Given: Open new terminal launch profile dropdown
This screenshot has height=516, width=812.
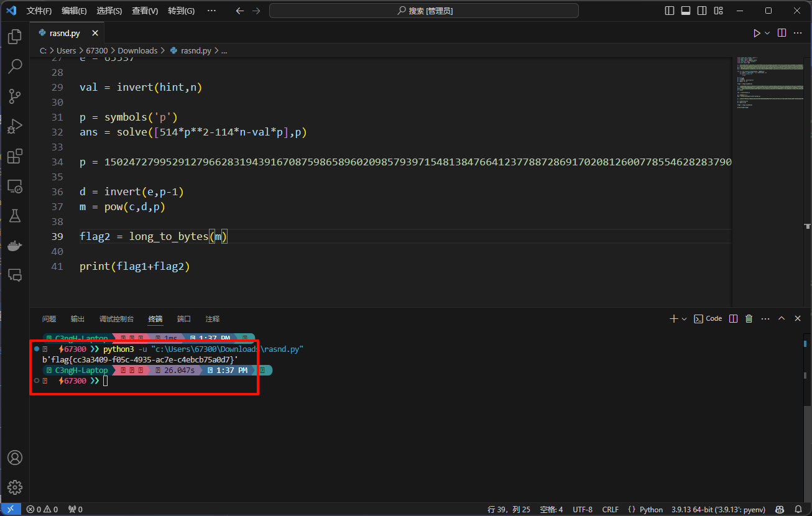Looking at the screenshot, I should coord(685,318).
